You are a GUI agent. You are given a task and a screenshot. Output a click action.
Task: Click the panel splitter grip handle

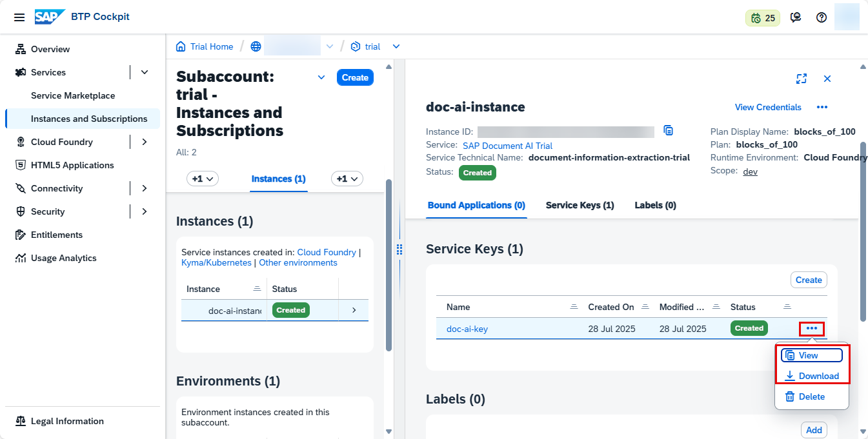coord(399,249)
